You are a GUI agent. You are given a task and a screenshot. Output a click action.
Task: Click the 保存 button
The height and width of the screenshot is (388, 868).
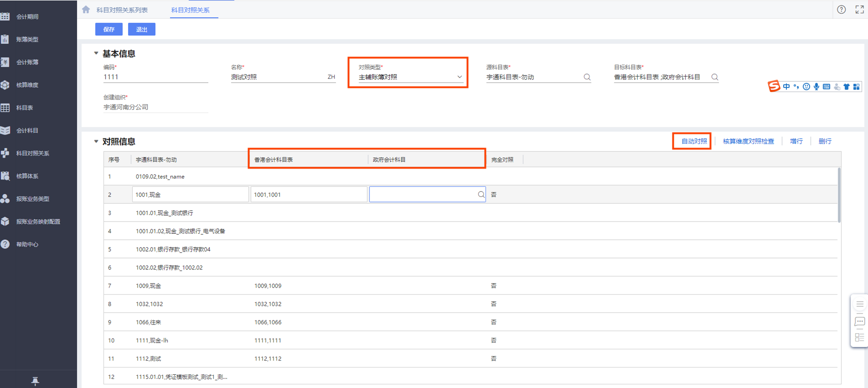pyautogui.click(x=109, y=29)
